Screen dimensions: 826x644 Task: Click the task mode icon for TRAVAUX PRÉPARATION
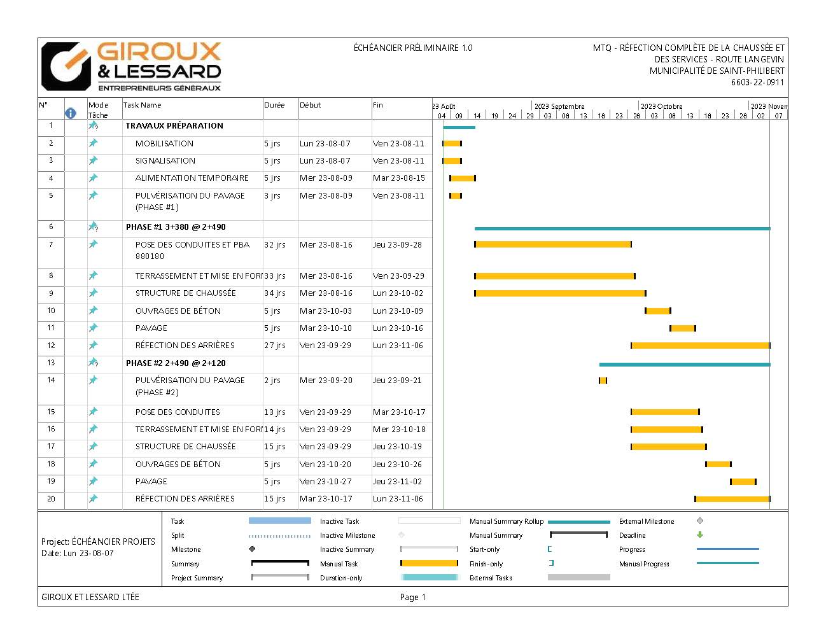[x=93, y=126]
